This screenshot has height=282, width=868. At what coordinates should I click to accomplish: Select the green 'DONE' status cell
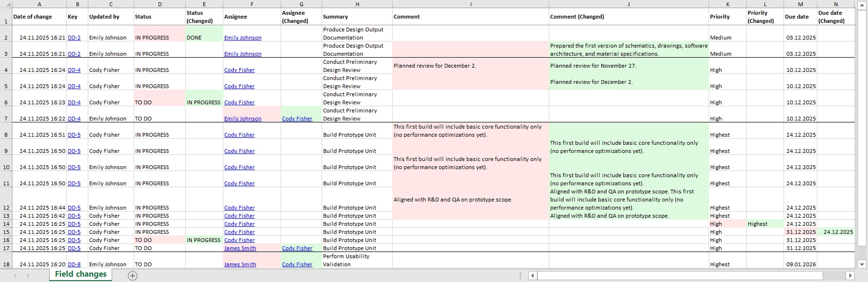click(204, 33)
